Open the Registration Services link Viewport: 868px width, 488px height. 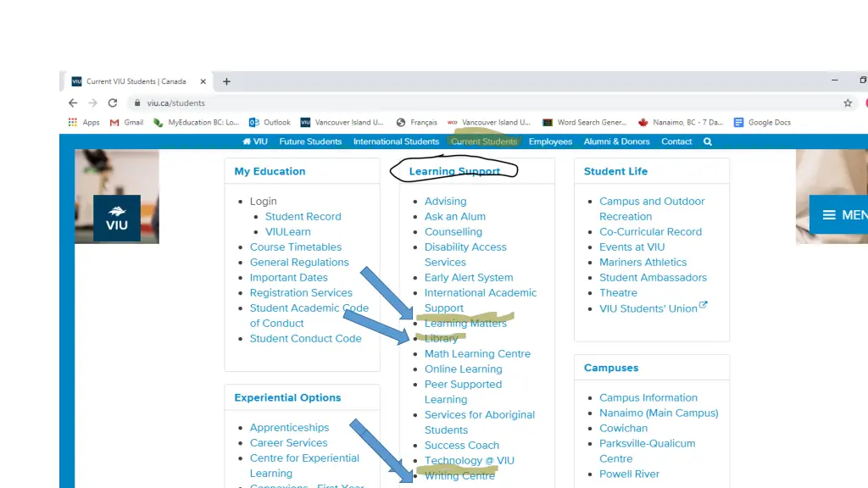301,292
